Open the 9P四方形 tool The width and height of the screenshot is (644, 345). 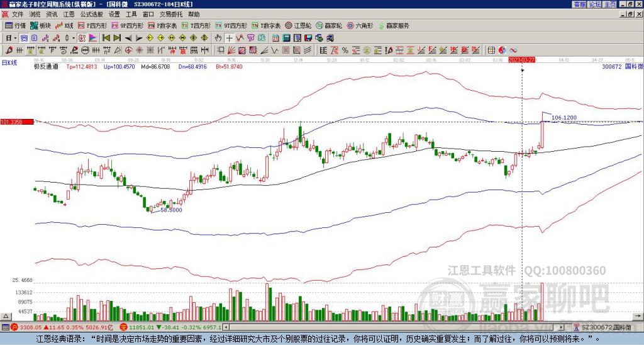click(128, 25)
